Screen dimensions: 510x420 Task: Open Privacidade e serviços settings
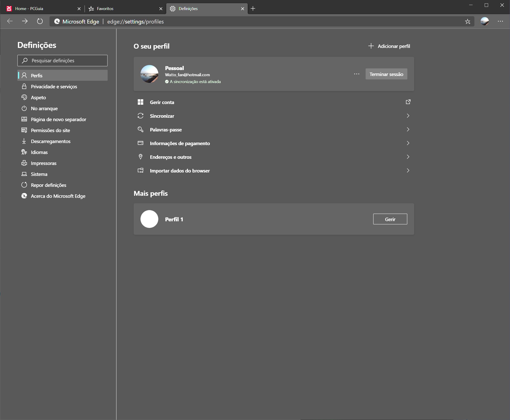(62, 86)
